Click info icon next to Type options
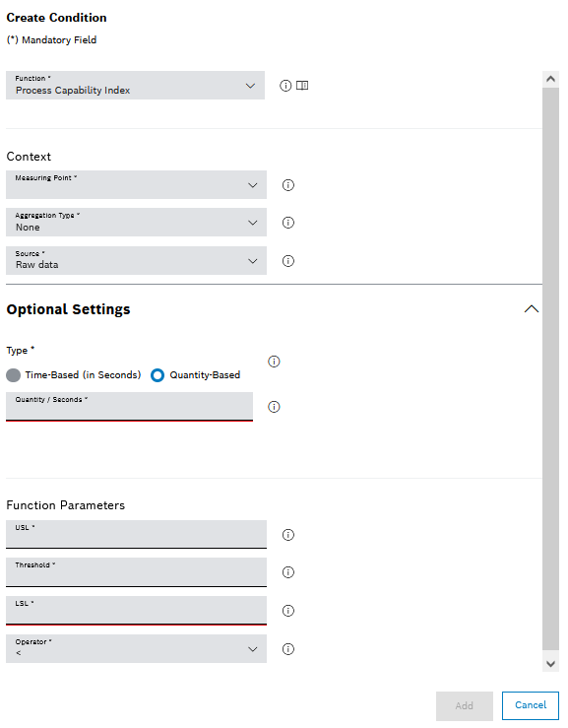 coord(274,362)
